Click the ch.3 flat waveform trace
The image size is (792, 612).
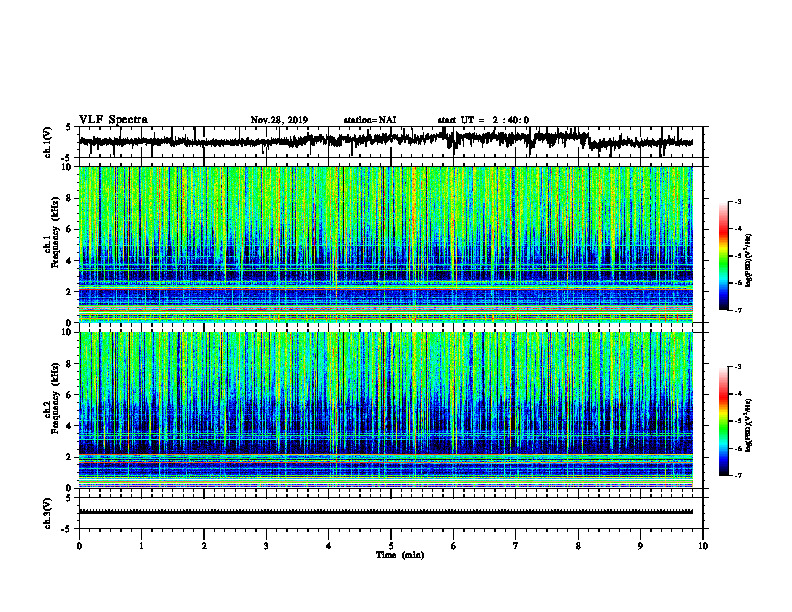click(385, 512)
